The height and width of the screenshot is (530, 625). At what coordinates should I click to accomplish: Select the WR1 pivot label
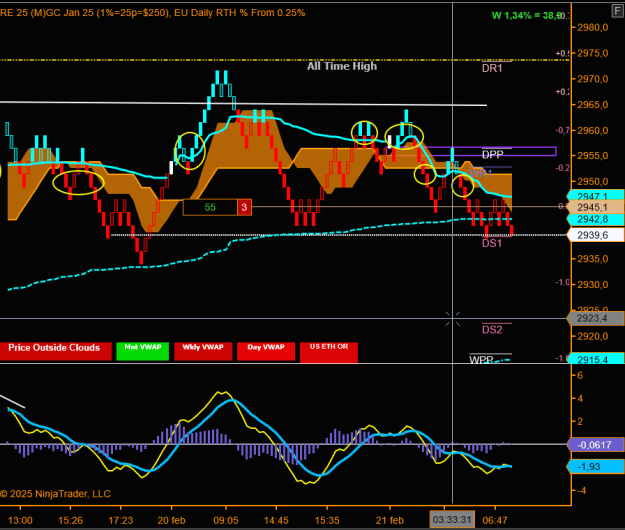[x=481, y=173]
